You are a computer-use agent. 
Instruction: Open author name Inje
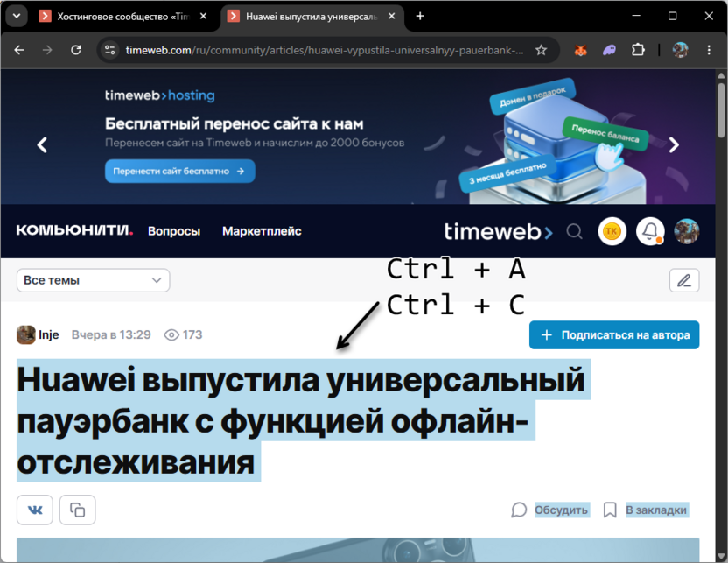tap(48, 334)
